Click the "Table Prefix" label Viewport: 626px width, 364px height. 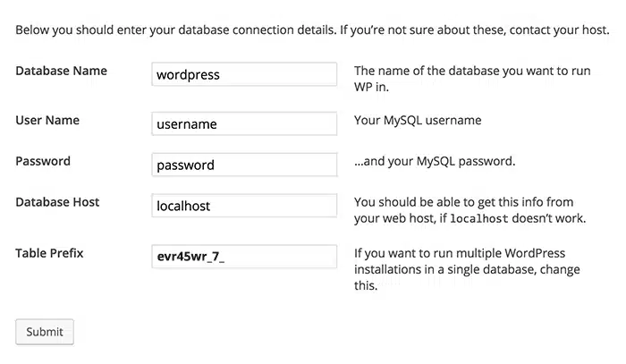[x=49, y=253]
